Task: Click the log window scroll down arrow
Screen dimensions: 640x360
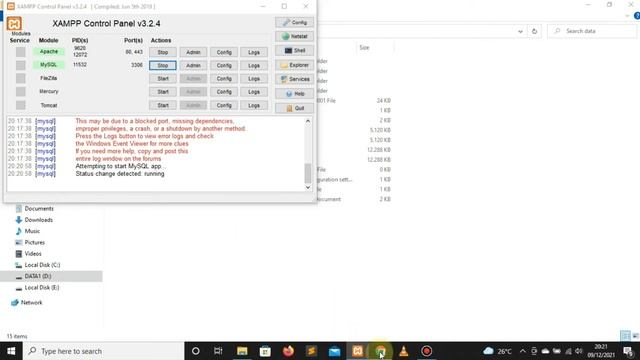Action: pos(308,187)
